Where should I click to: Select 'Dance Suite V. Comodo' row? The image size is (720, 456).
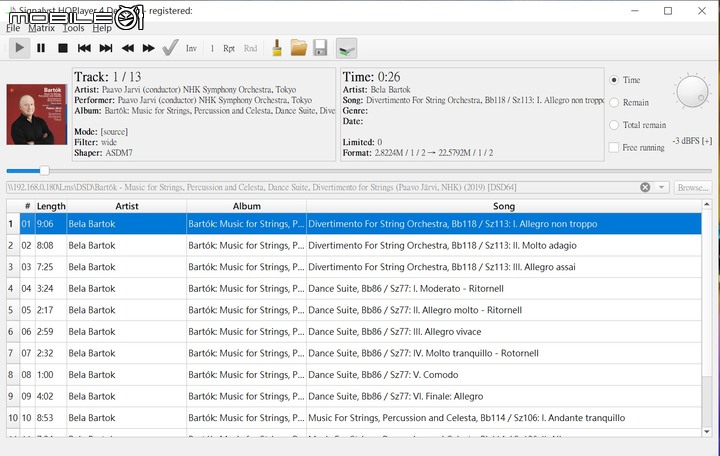pyautogui.click(x=354, y=375)
